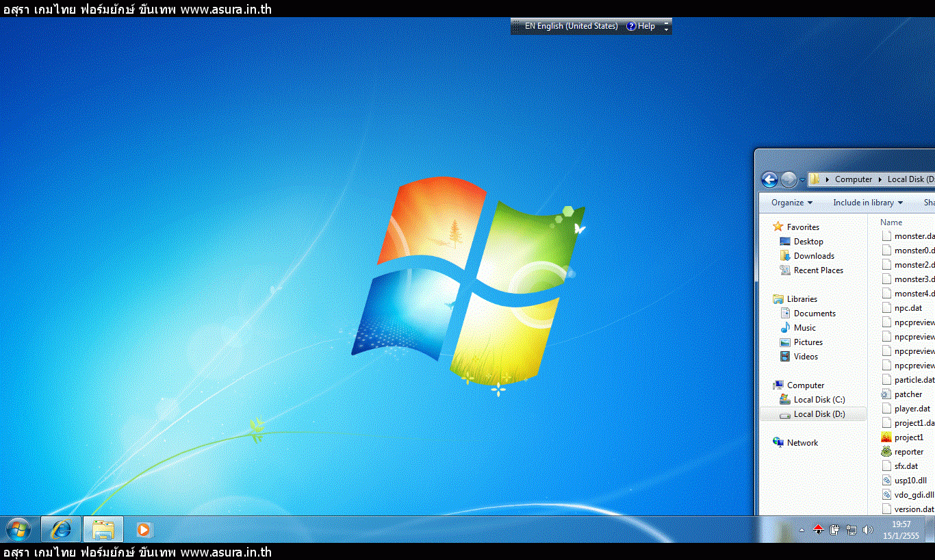Select Local Disk (D:) breadcrumb in address bar

910,179
